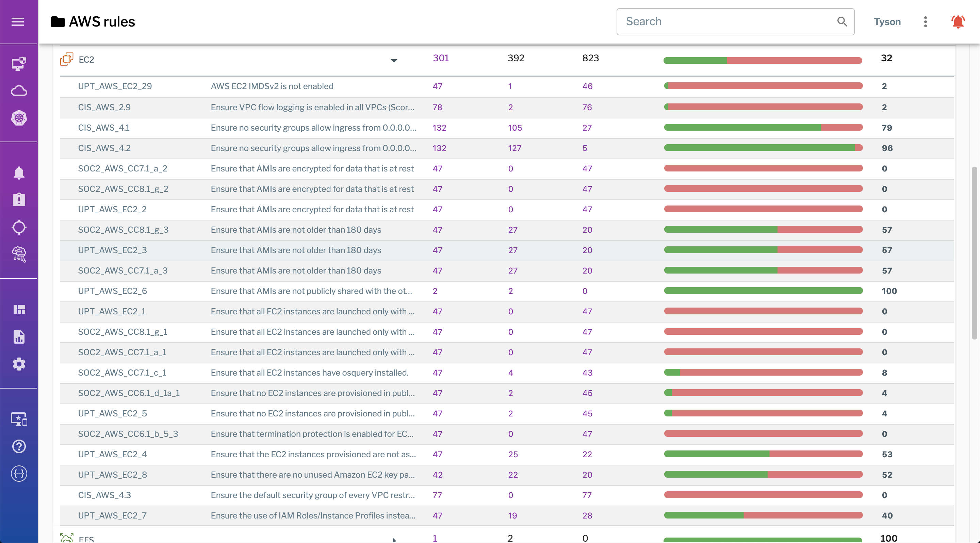The image size is (980, 543).
Task: Click passed count 105 for CIS_AWS_4.1
Action: 515,128
